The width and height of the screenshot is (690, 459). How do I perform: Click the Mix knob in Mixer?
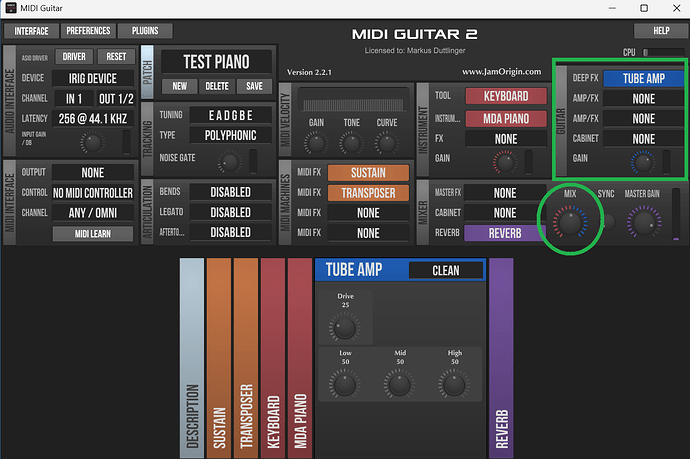570,217
